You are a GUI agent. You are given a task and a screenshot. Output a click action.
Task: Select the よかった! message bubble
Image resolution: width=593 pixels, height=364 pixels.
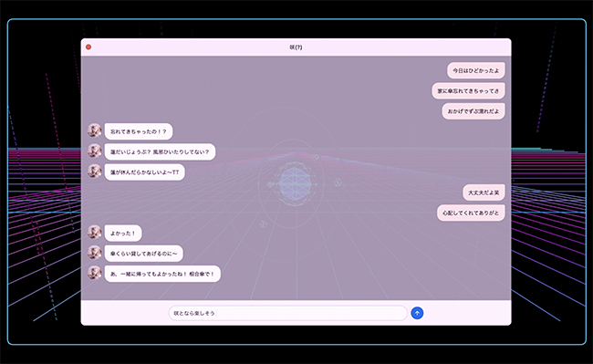123,234
